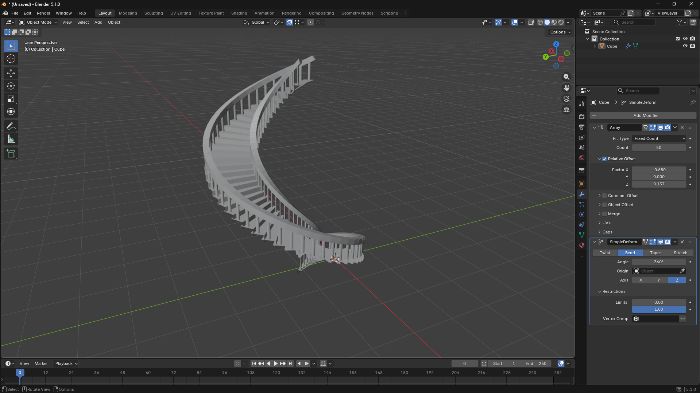This screenshot has height=393, width=700.
Task: Select the 3D Cursor tool
Action: click(x=11, y=59)
